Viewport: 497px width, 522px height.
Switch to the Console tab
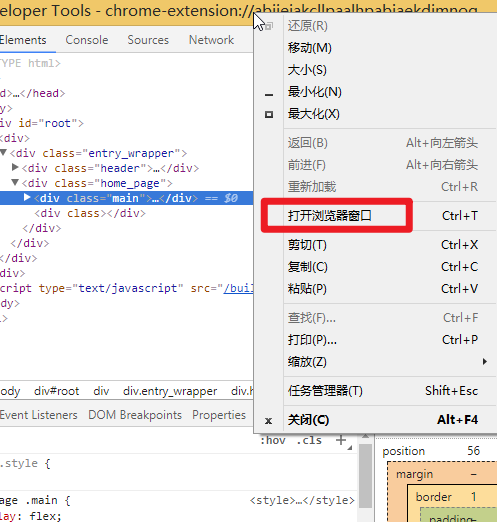tap(87, 40)
